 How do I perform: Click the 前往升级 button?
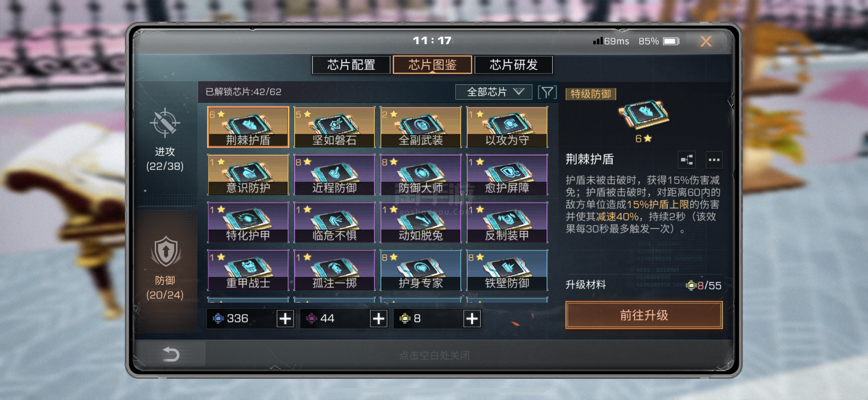point(644,315)
